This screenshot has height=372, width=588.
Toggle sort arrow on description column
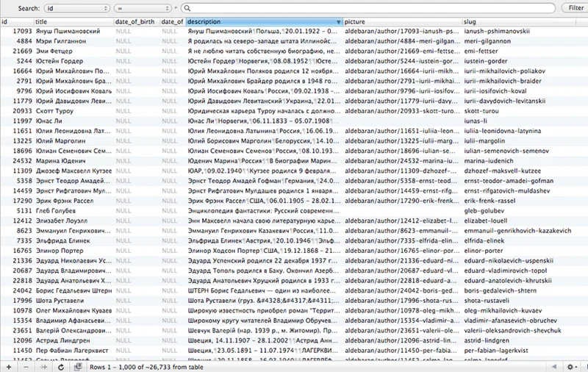pyautogui.click(x=338, y=22)
